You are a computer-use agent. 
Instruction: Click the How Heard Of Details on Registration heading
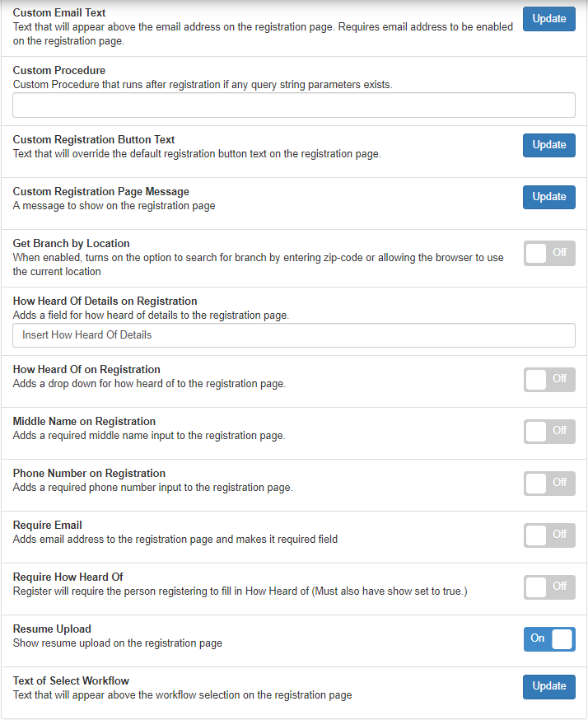pyautogui.click(x=105, y=302)
